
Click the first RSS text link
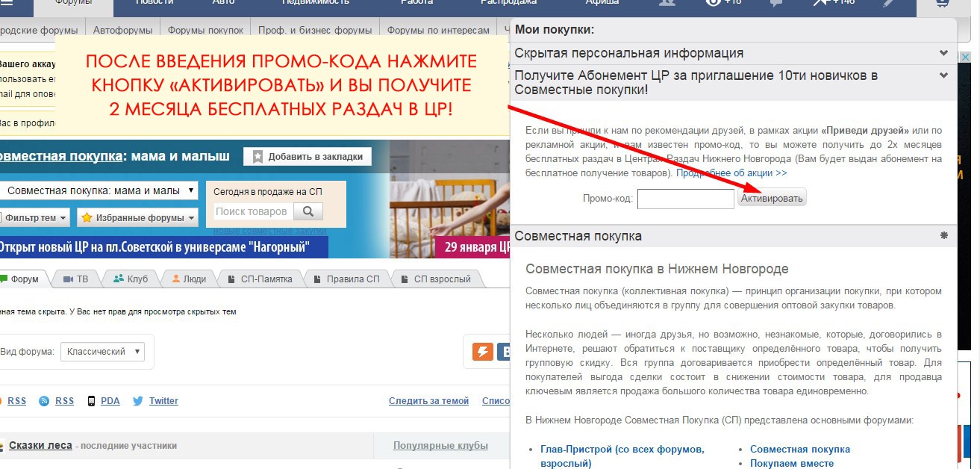coord(16,401)
